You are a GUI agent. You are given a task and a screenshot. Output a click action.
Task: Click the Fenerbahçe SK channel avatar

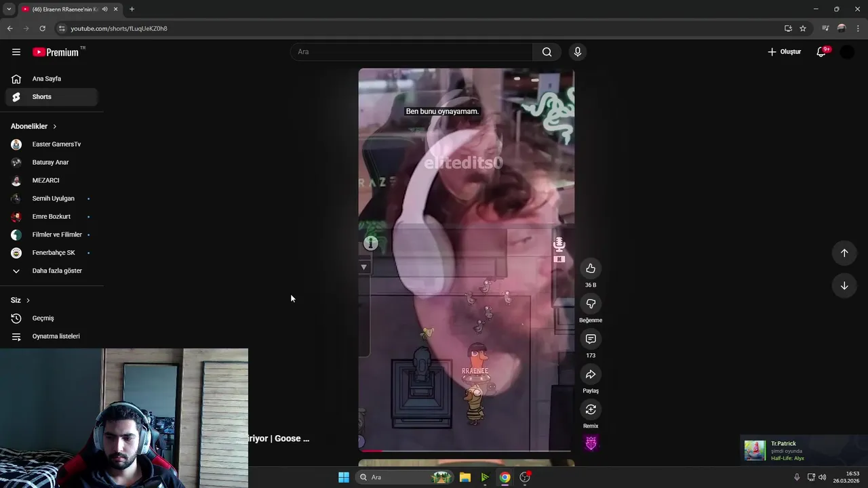tap(16, 253)
